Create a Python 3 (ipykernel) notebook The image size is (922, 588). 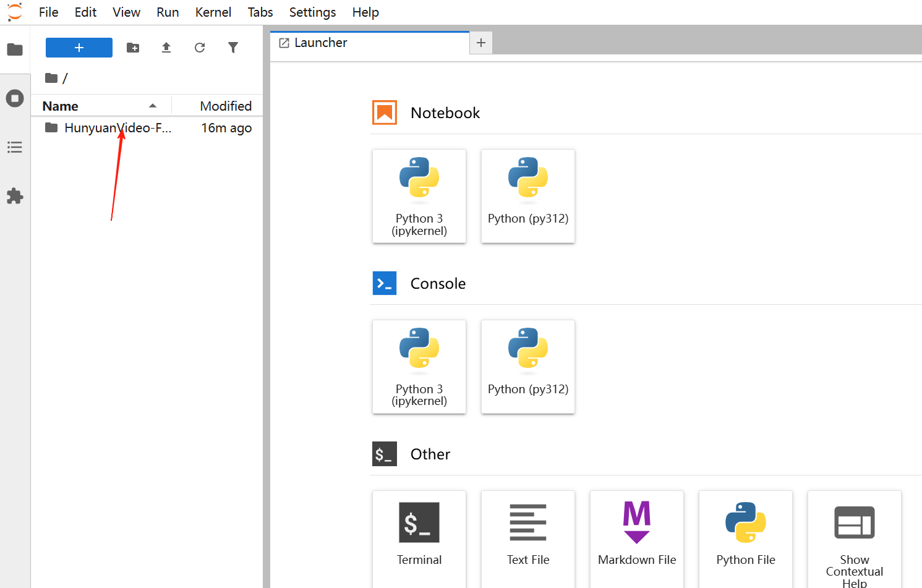tap(419, 196)
